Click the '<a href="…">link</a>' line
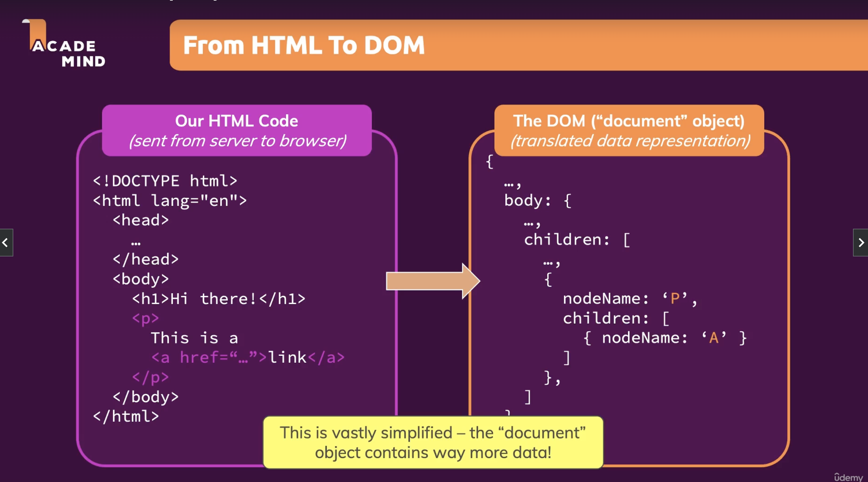Viewport: 868px width, 482px height. (x=248, y=357)
